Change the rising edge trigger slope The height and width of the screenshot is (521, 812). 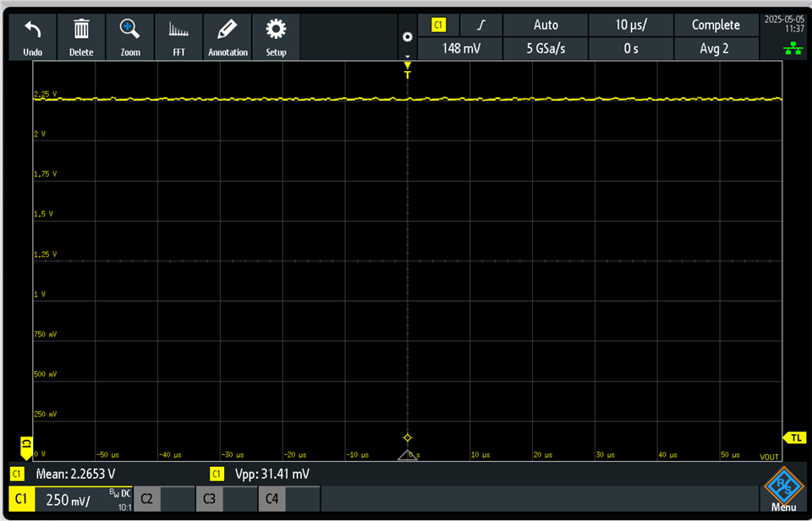481,25
